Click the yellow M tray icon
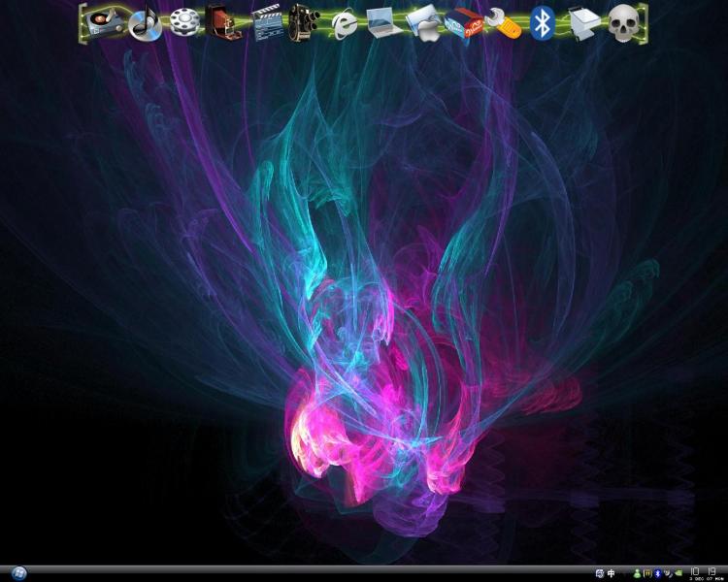The width and height of the screenshot is (728, 582). (x=647, y=573)
